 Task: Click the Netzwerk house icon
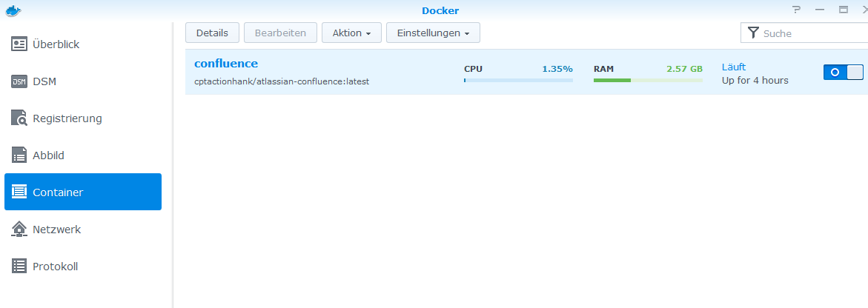tap(19, 230)
